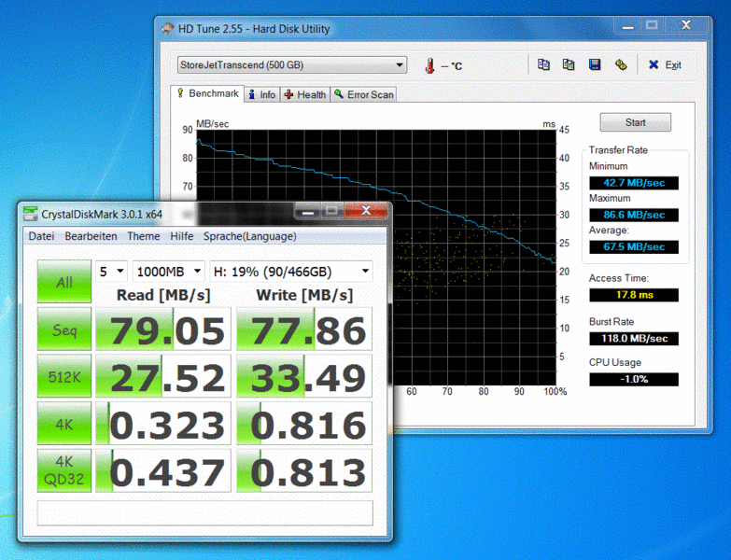Open the Error Scan tab
The height and width of the screenshot is (560, 731).
point(364,94)
